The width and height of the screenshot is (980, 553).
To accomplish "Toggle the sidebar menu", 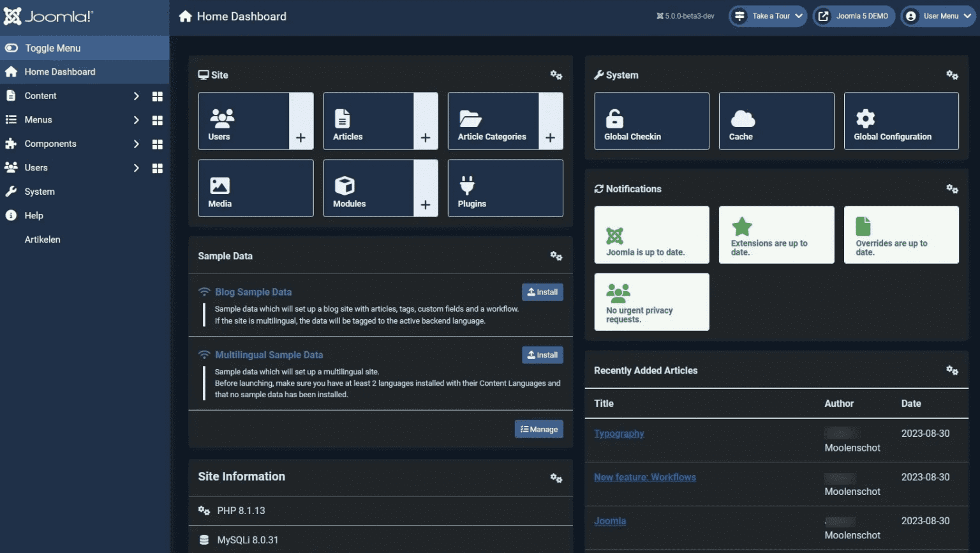I will coord(52,48).
